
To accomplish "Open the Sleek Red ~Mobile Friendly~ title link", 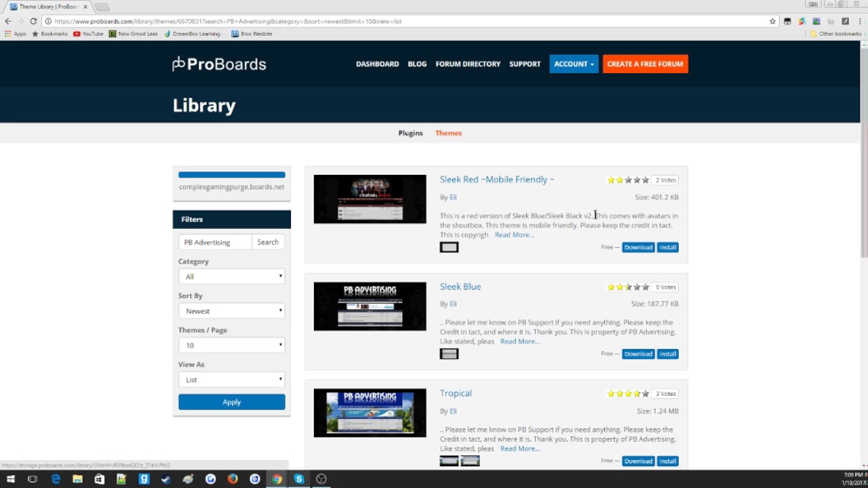I will tap(497, 180).
